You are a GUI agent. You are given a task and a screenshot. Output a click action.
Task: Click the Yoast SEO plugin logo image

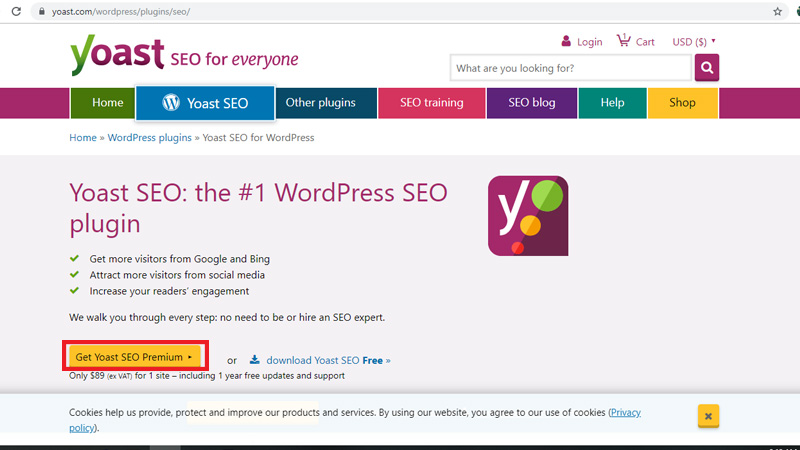point(528,216)
